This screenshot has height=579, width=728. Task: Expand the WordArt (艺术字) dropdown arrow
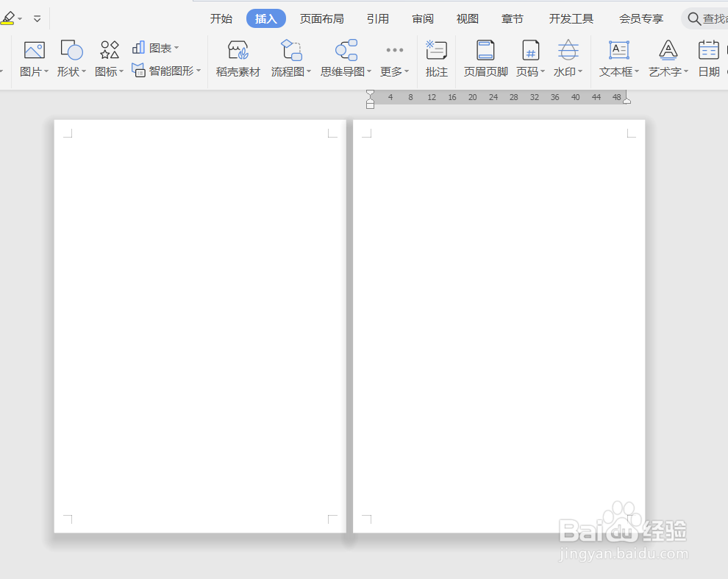(x=686, y=71)
